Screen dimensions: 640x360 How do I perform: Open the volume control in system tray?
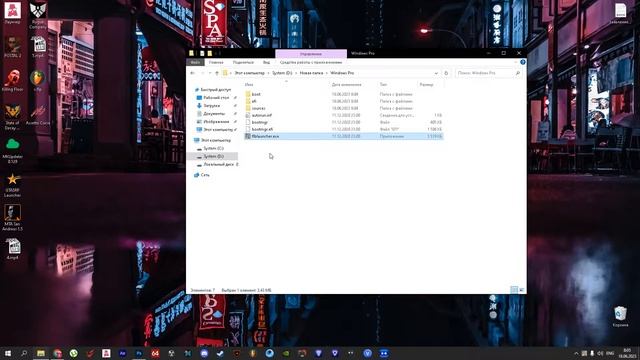[x=600, y=353]
